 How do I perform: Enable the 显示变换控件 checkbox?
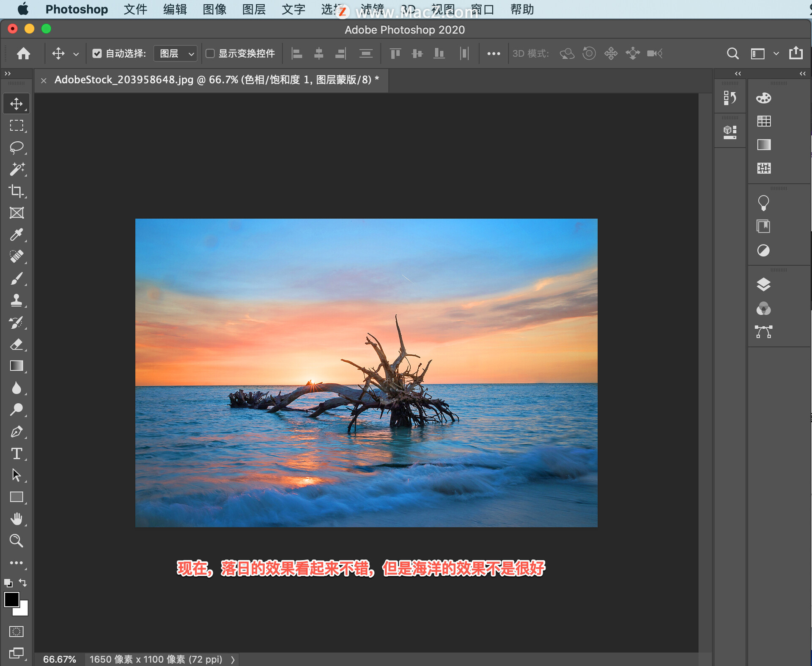click(210, 53)
